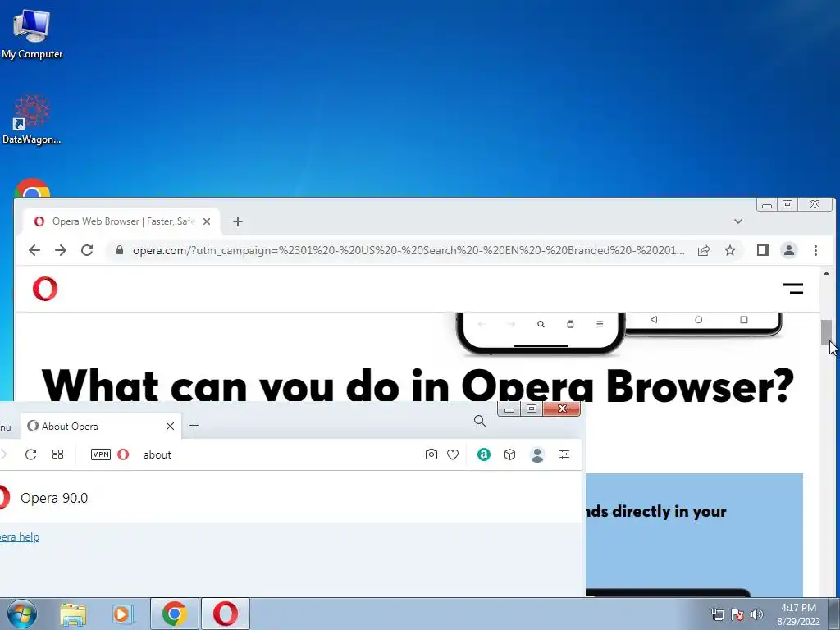The width and height of the screenshot is (840, 630).
Task: Click the Opera icon in the address bar
Action: click(x=123, y=454)
